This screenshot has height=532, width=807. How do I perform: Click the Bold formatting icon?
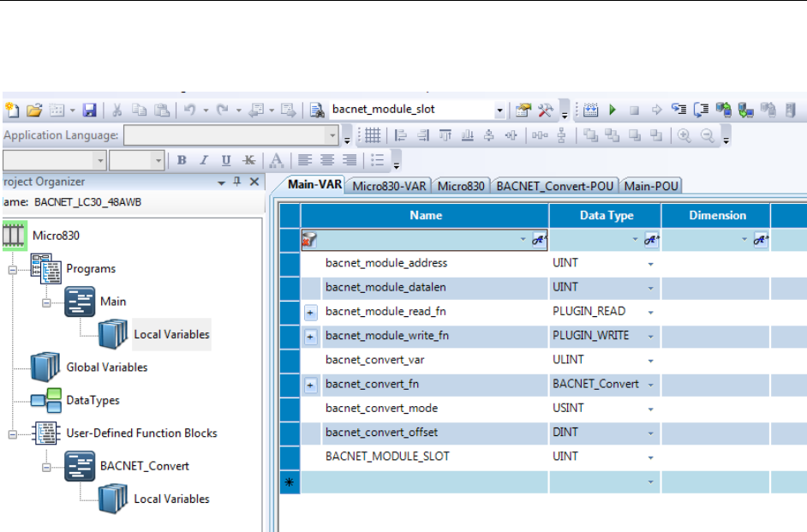click(x=182, y=160)
